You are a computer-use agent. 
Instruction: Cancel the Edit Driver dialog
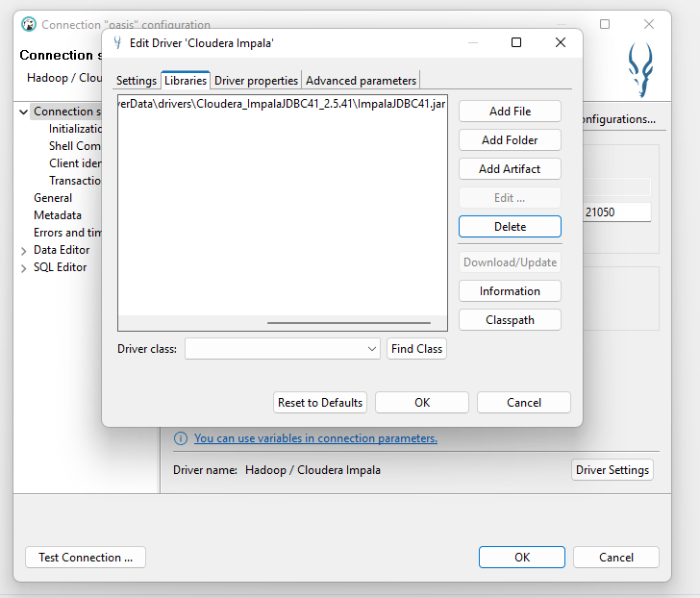point(524,403)
